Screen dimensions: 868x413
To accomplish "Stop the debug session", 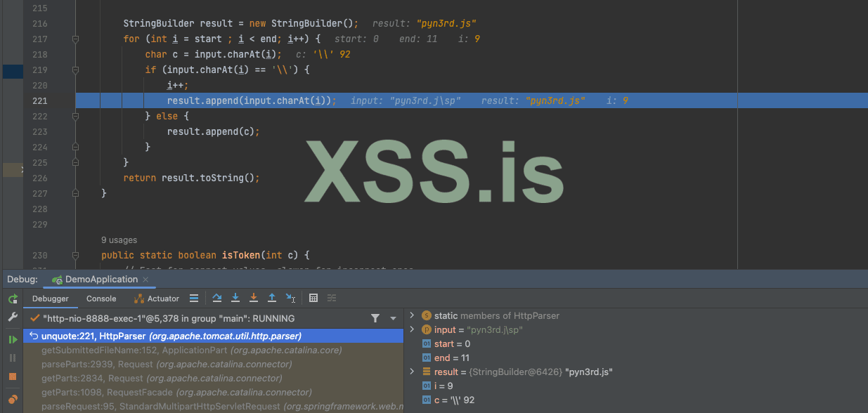I will (13, 376).
